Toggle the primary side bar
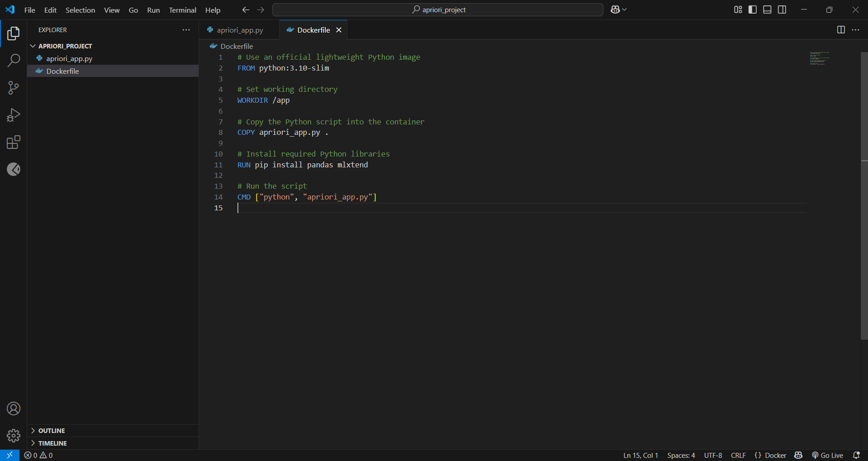This screenshot has height=461, width=868. click(x=753, y=10)
